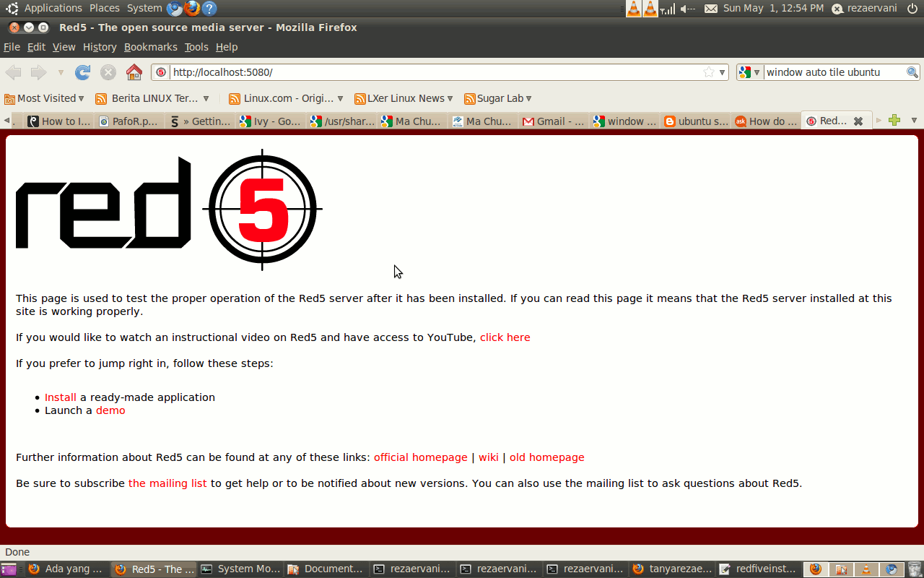
Task: Open the Bookmarks menu
Action: pos(150,47)
